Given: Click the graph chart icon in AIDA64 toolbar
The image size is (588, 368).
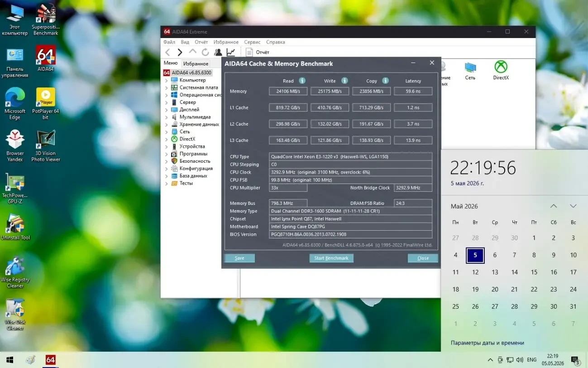Looking at the screenshot, I should 231,52.
